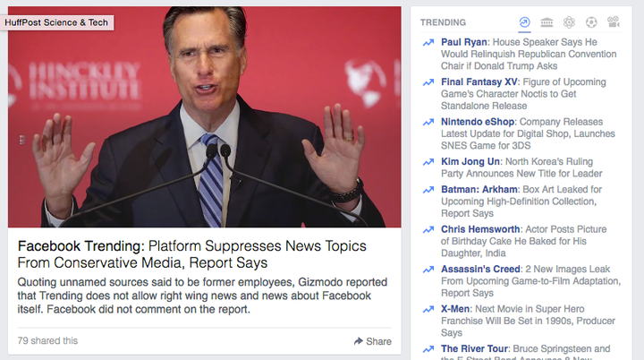Click the trend arrow beside Batman: Arkham
644x360 pixels.
pyautogui.click(x=428, y=190)
